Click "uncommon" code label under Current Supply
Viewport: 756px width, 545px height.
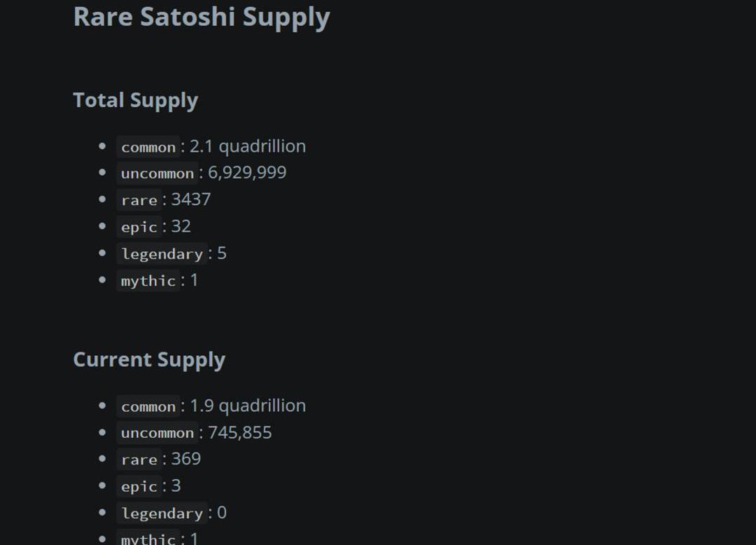pyautogui.click(x=157, y=433)
